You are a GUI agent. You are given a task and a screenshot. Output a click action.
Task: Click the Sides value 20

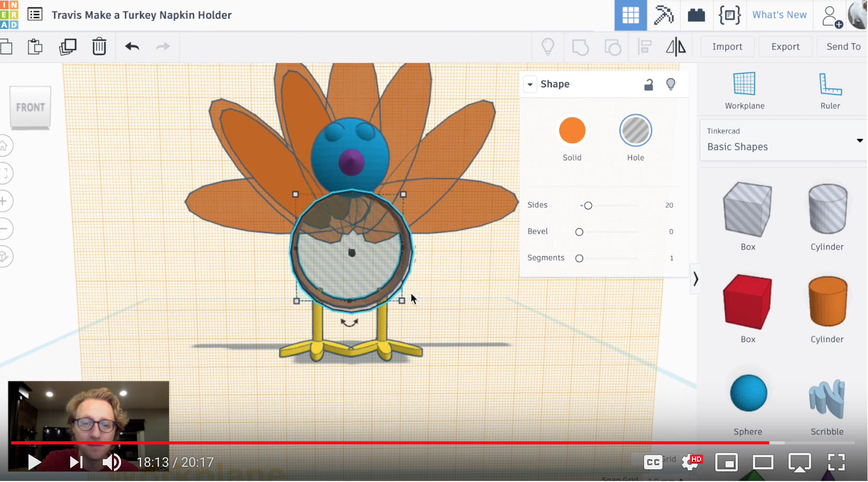pyautogui.click(x=669, y=205)
